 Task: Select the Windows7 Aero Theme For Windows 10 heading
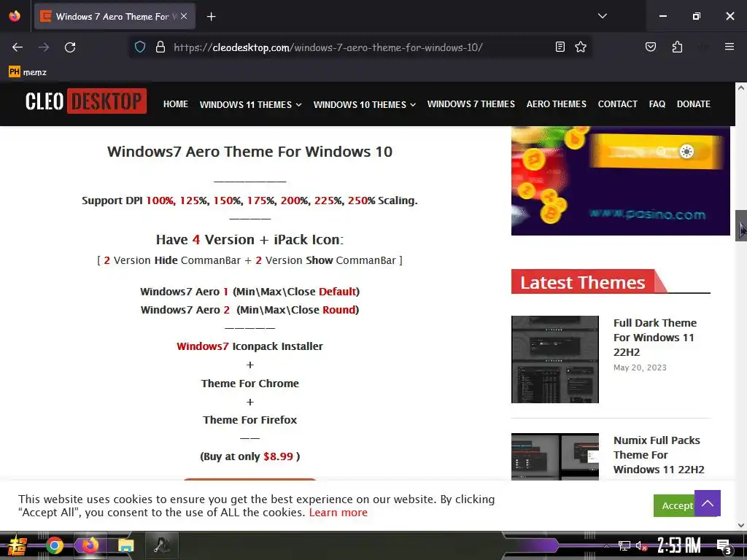pyautogui.click(x=249, y=152)
